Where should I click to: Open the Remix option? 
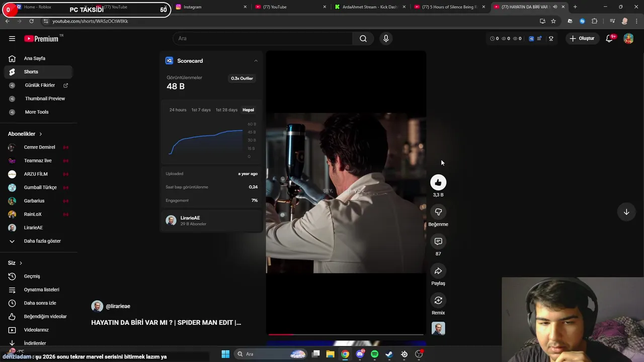438,301
